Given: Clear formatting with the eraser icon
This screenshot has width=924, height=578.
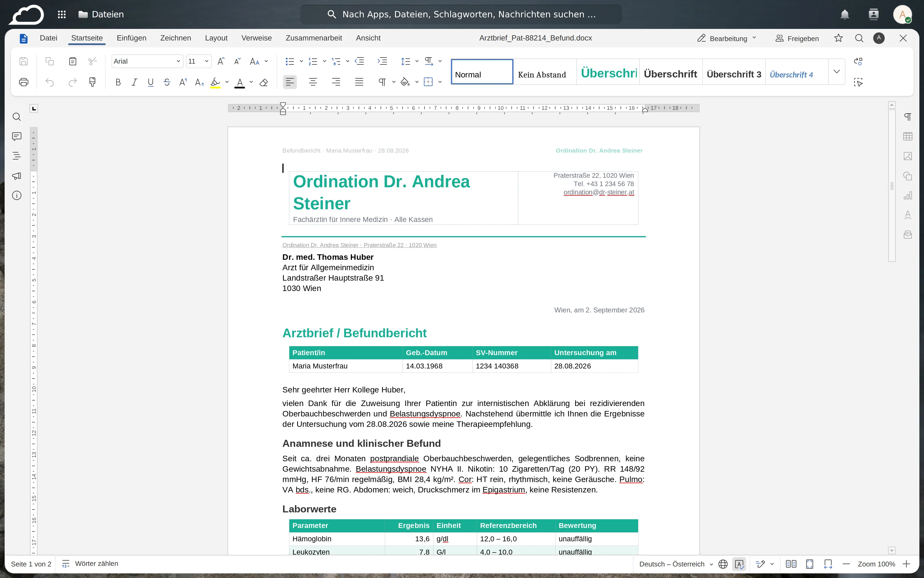Looking at the screenshot, I should coord(263,82).
